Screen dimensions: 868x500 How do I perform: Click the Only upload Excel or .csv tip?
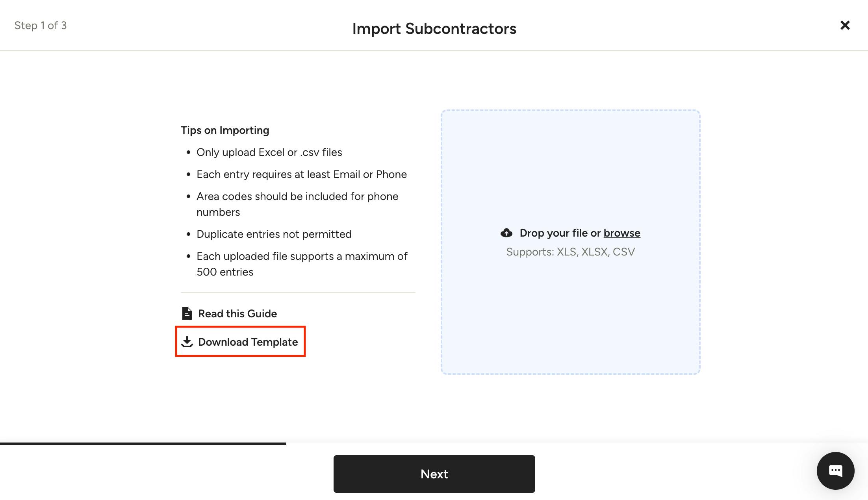click(x=269, y=152)
